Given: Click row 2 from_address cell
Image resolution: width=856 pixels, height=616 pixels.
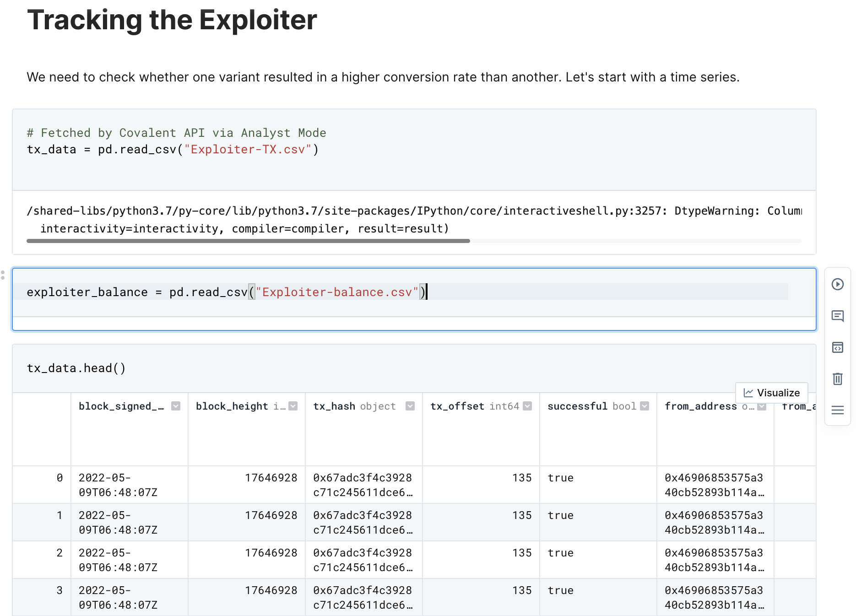Looking at the screenshot, I should pyautogui.click(x=715, y=560).
